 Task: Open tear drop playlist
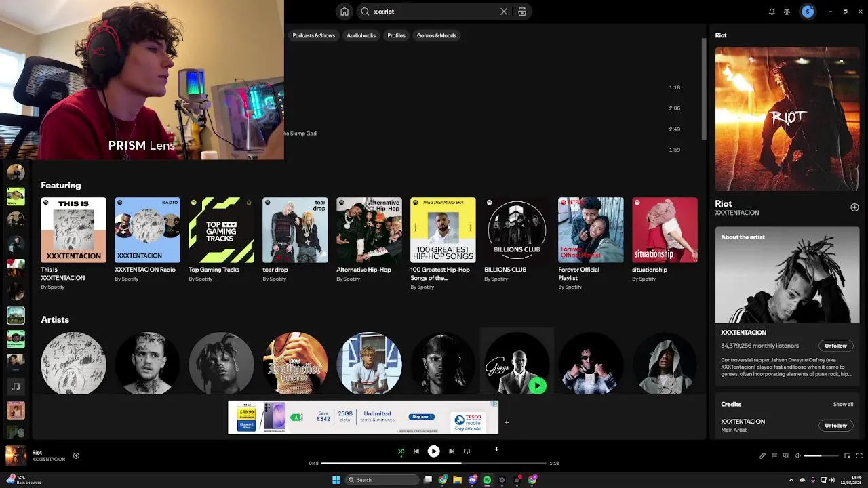[295, 240]
